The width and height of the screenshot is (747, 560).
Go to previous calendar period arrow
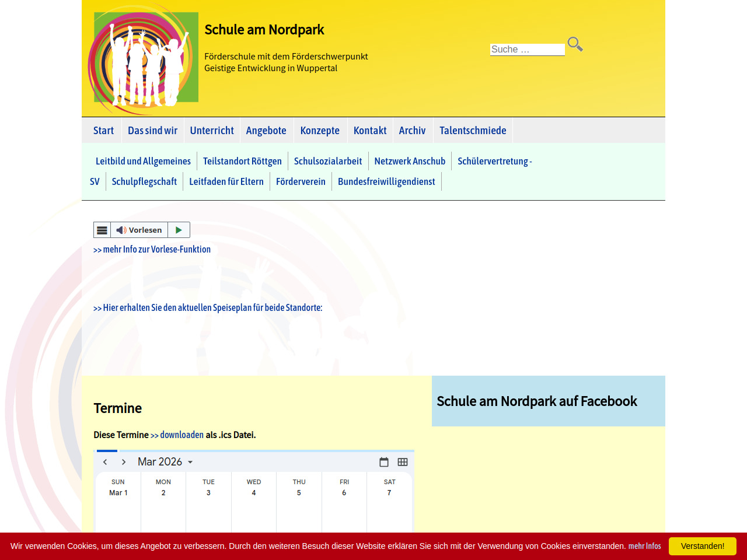[105, 462]
